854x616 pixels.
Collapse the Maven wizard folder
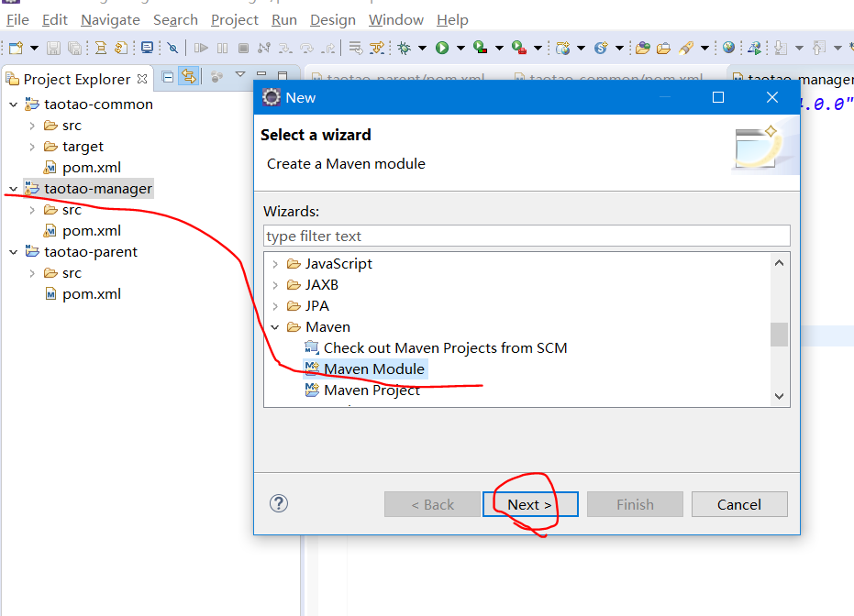coord(275,327)
